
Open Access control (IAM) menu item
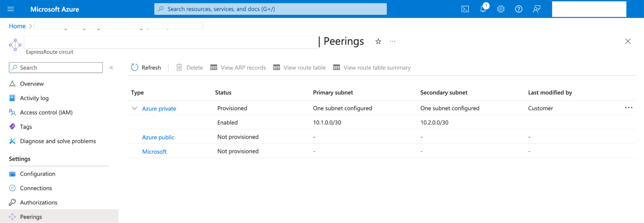click(x=46, y=112)
